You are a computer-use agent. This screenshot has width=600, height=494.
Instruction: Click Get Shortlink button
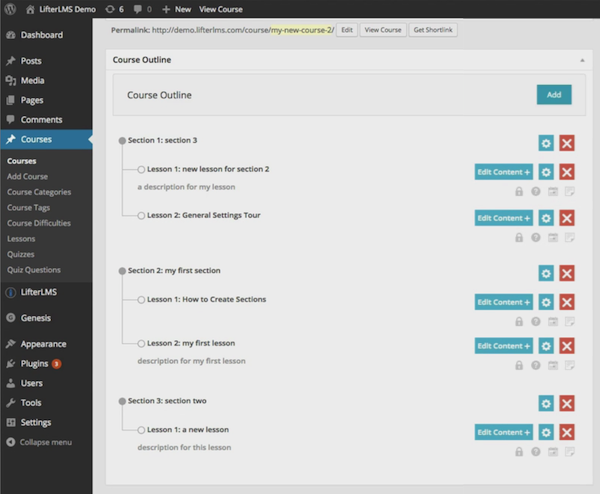433,30
